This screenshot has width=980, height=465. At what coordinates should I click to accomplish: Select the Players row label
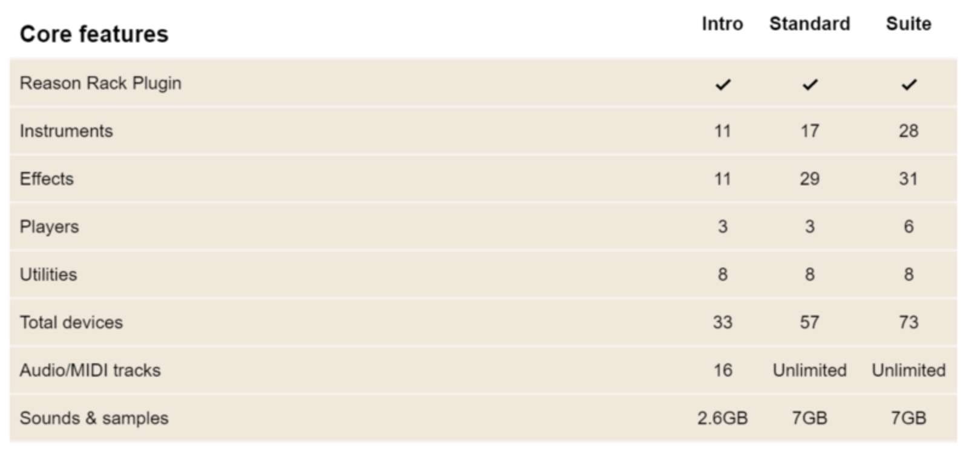click(x=49, y=226)
